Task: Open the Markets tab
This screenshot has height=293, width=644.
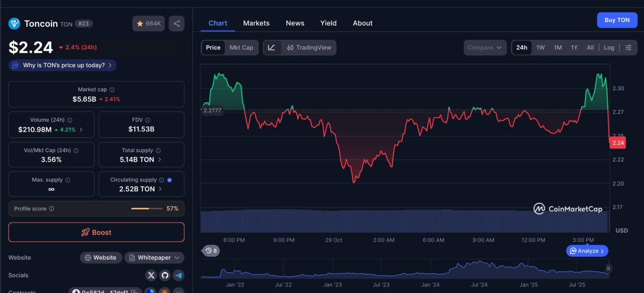Action: [x=256, y=23]
